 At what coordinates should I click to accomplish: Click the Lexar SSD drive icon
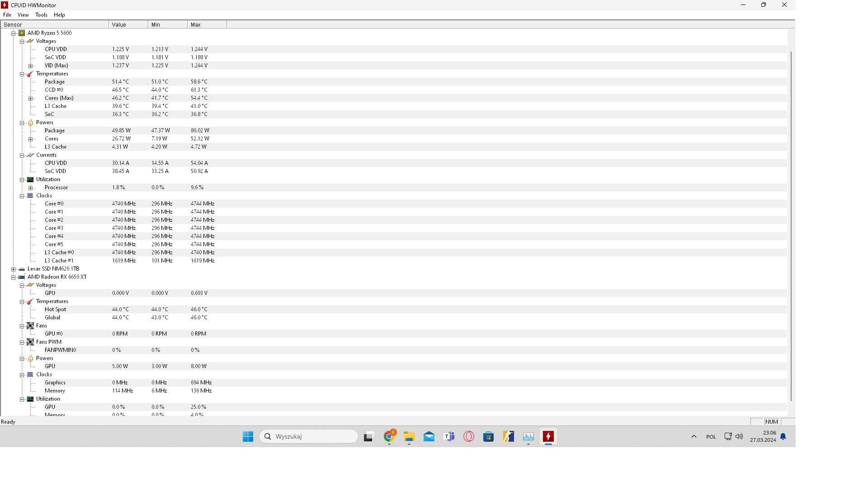[x=22, y=269]
